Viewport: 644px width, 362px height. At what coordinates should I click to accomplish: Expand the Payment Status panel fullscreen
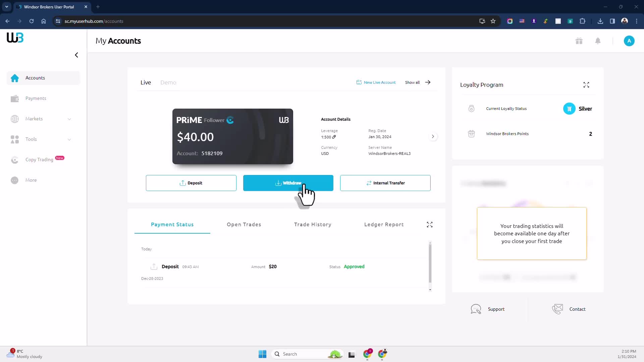pos(429,225)
